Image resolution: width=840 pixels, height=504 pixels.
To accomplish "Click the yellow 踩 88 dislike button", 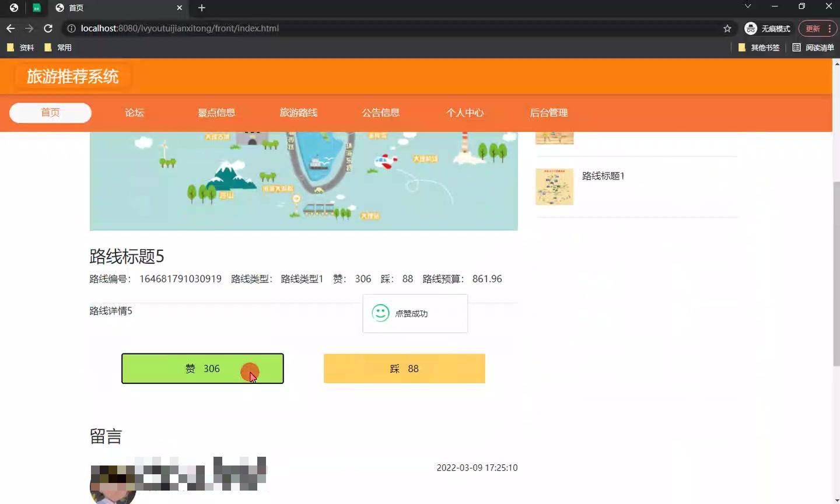I will point(404,369).
